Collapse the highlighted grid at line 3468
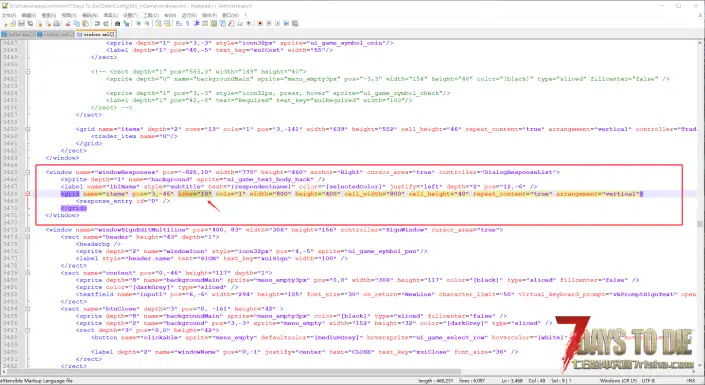Screen dimensions: 705x385 click(x=27, y=194)
